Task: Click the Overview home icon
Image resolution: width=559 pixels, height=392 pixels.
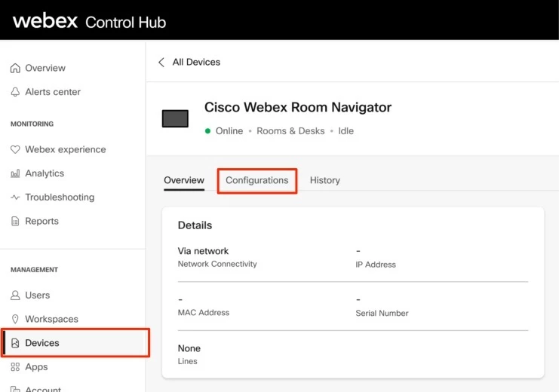Action: [15, 68]
